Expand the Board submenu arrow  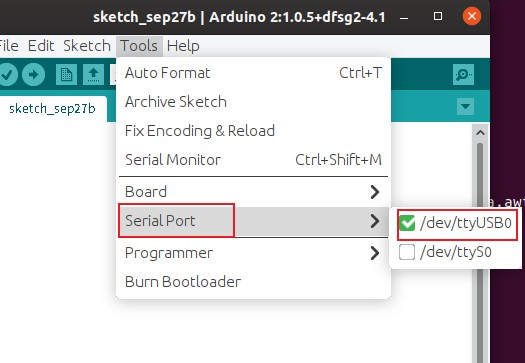375,192
